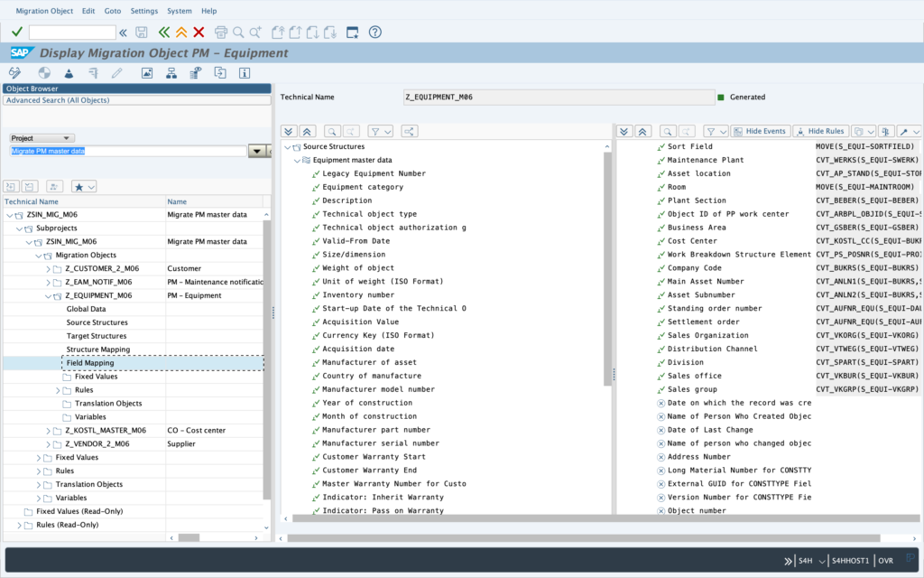Click the green Back double-arrow icon
The height and width of the screenshot is (578, 924).
pos(164,33)
